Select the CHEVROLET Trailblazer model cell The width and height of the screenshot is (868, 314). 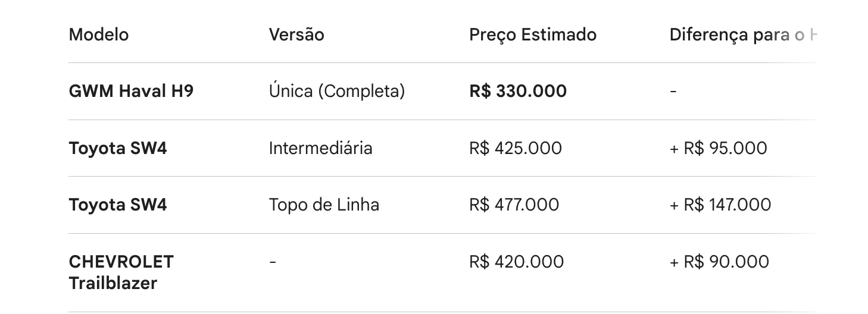(x=121, y=272)
